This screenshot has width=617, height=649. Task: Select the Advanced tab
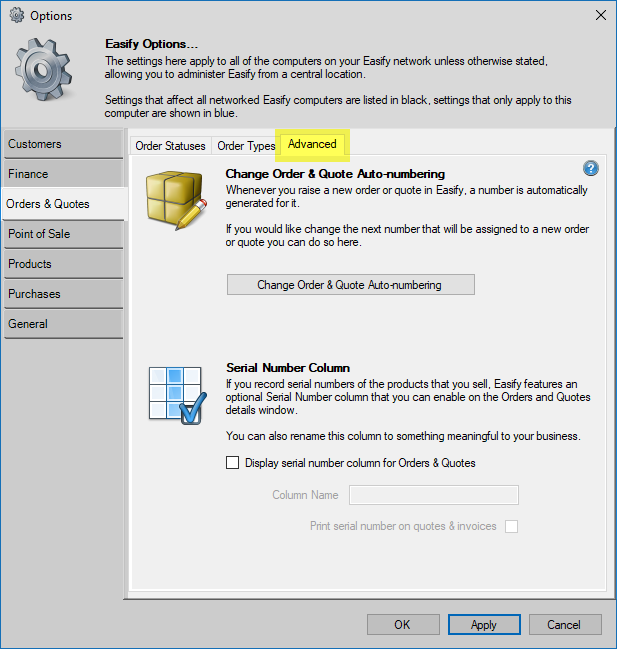(x=312, y=145)
